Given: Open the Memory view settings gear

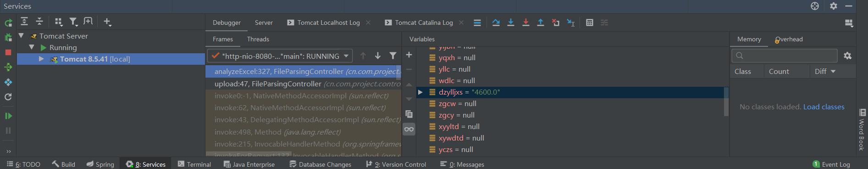Looking at the screenshot, I should click(x=847, y=56).
